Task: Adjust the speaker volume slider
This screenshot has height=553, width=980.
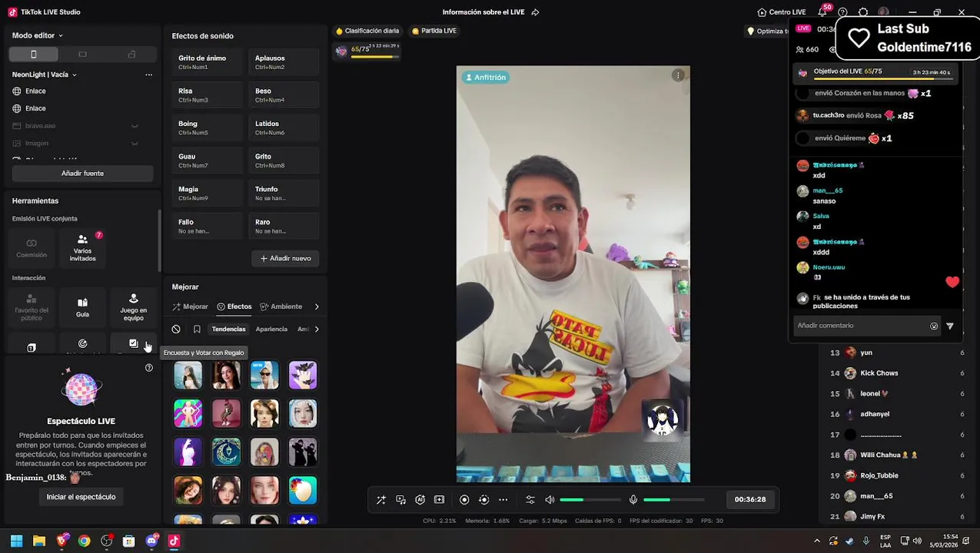Action: 590,499
